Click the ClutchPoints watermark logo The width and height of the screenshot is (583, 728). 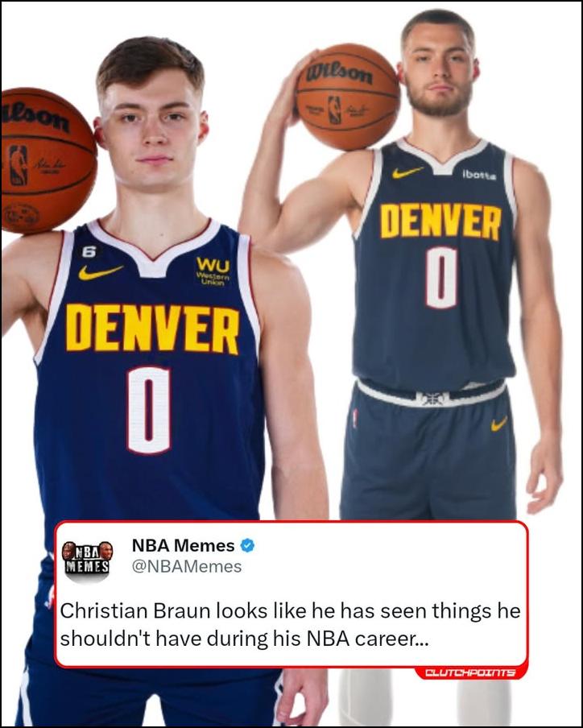470,672
